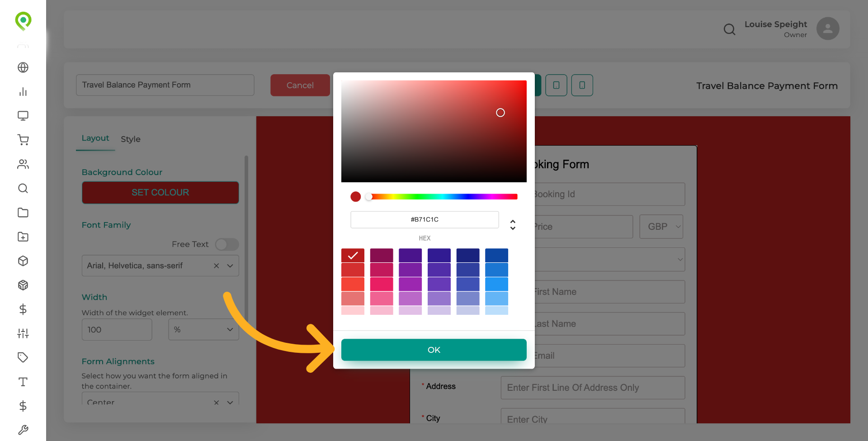This screenshot has height=441, width=868.
Task: Switch to mobile preview mode
Action: [x=582, y=85]
